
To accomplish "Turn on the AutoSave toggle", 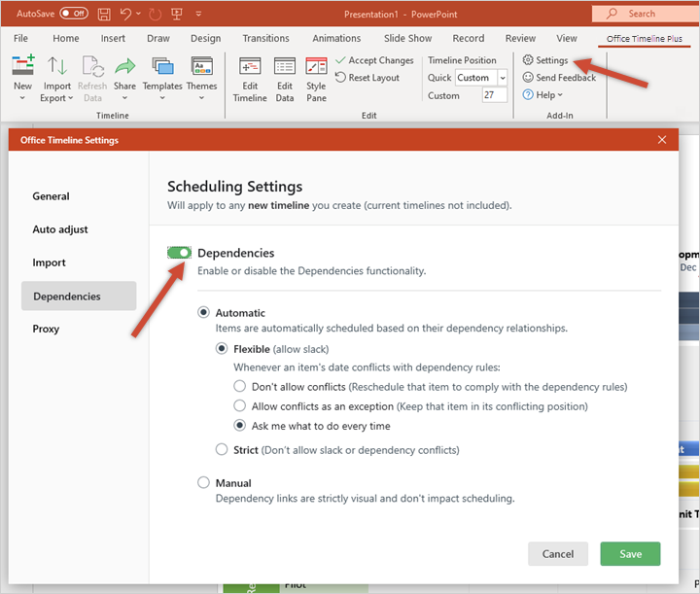I will [x=73, y=14].
